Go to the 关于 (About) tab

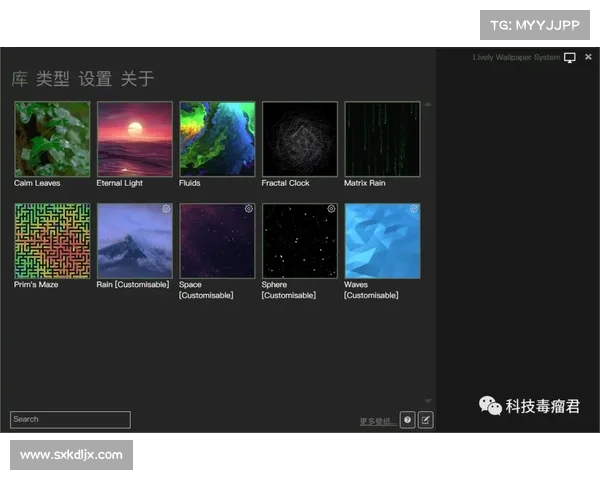click(137, 79)
